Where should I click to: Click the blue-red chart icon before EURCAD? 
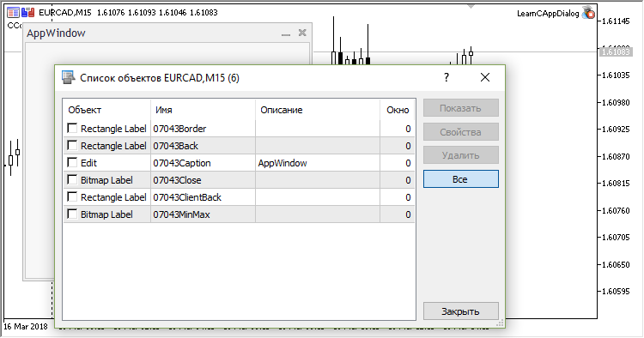[27, 13]
